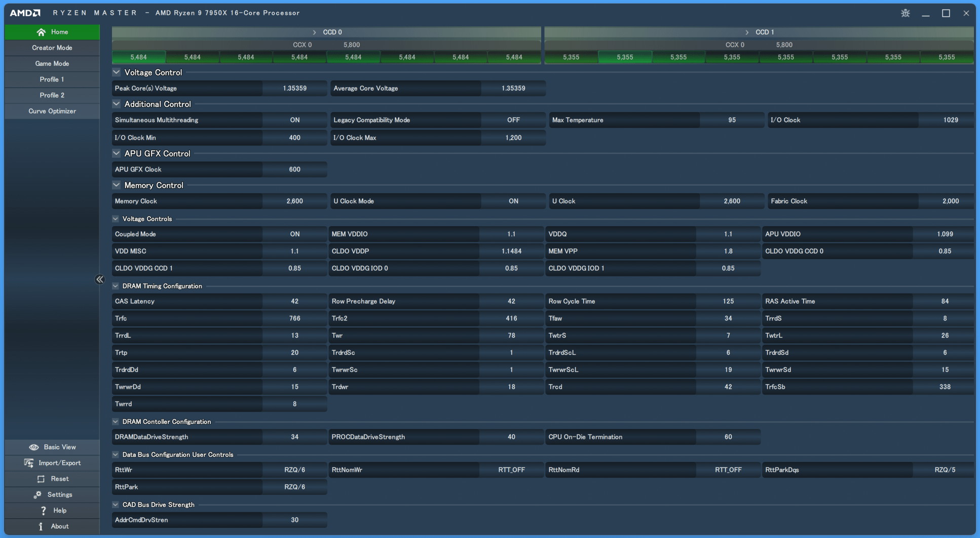The height and width of the screenshot is (538, 980).
Task: Click the Max Temperature value 95
Action: (x=732, y=120)
